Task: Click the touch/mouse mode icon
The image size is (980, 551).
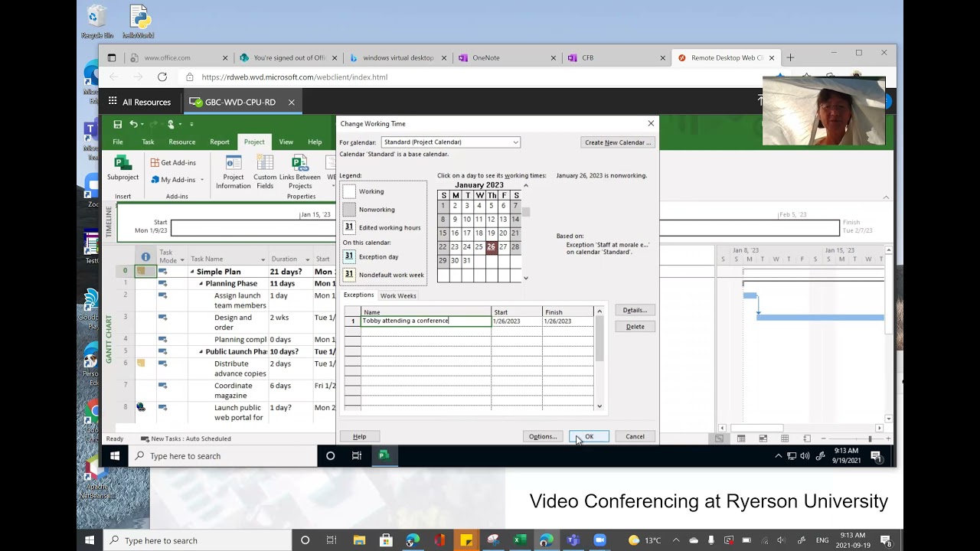Action: click(x=171, y=124)
